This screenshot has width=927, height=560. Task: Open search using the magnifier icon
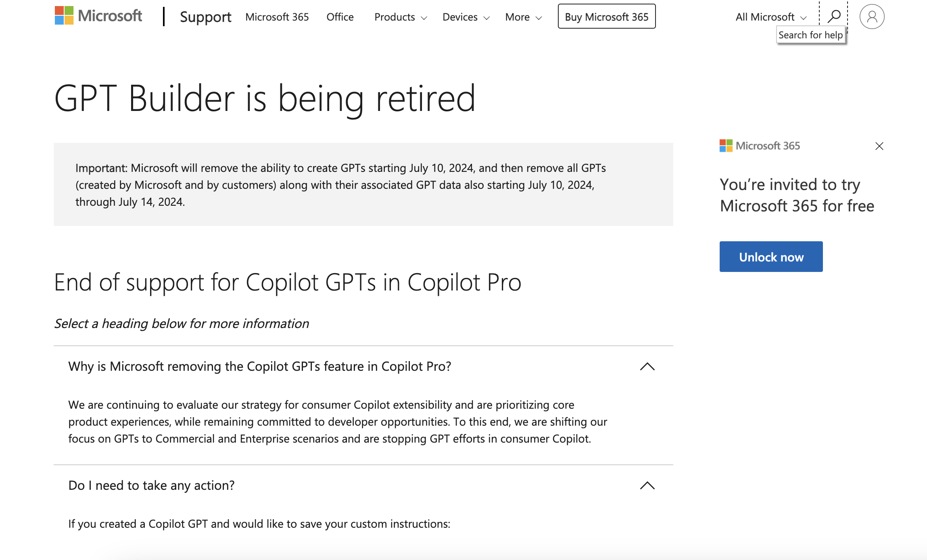click(x=834, y=16)
